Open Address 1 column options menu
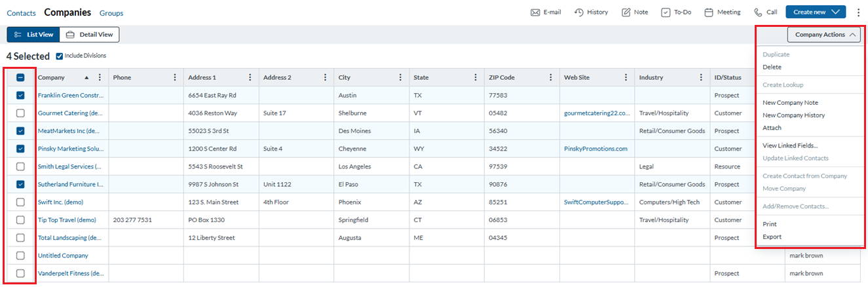This screenshot has height=287, width=868. (x=250, y=77)
